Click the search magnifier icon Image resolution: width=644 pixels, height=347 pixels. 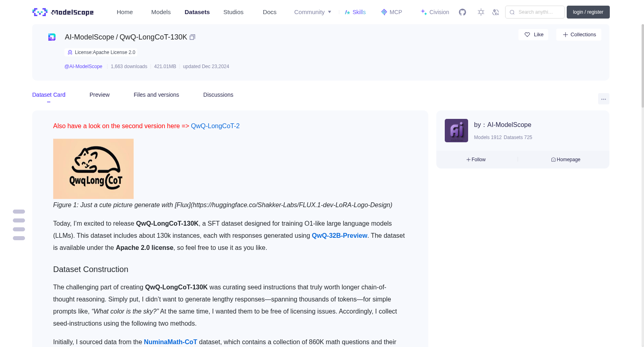coord(512,12)
